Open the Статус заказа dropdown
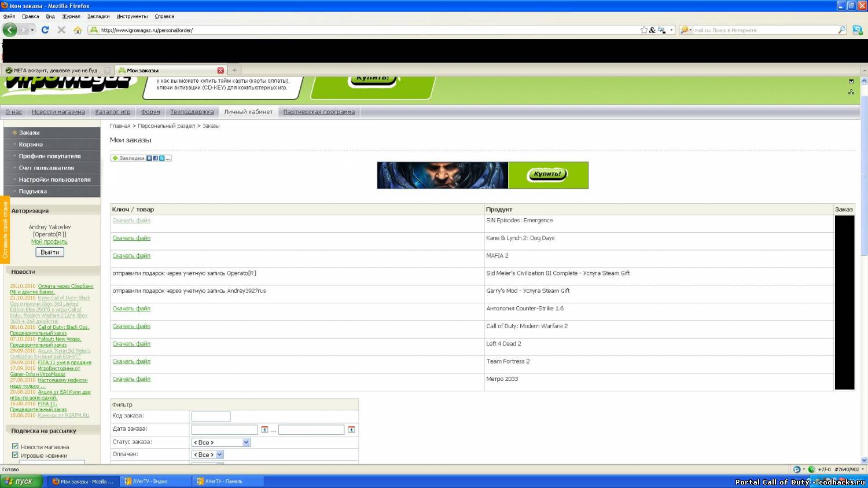The width and height of the screenshot is (868, 488). point(221,442)
